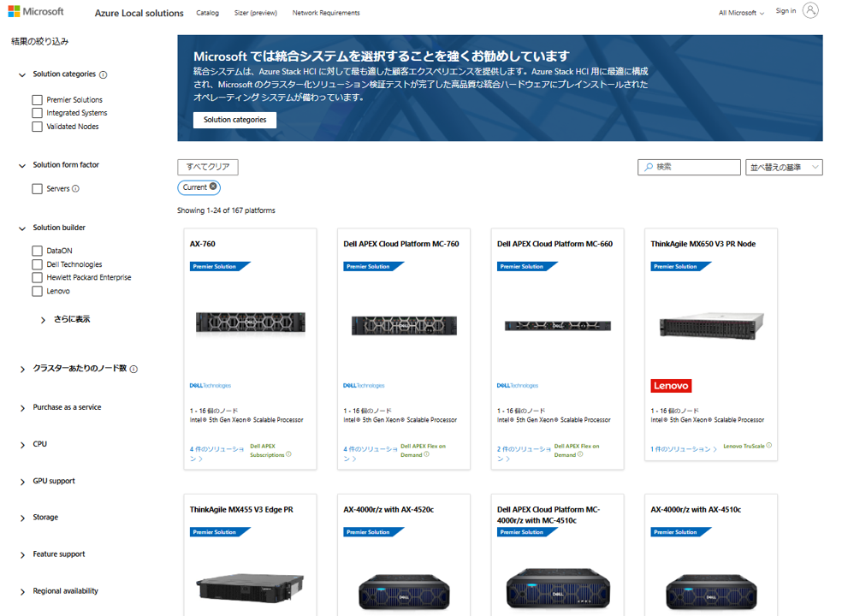Click the nodes-per-cluster info icon
842x616 pixels.
tap(133, 369)
